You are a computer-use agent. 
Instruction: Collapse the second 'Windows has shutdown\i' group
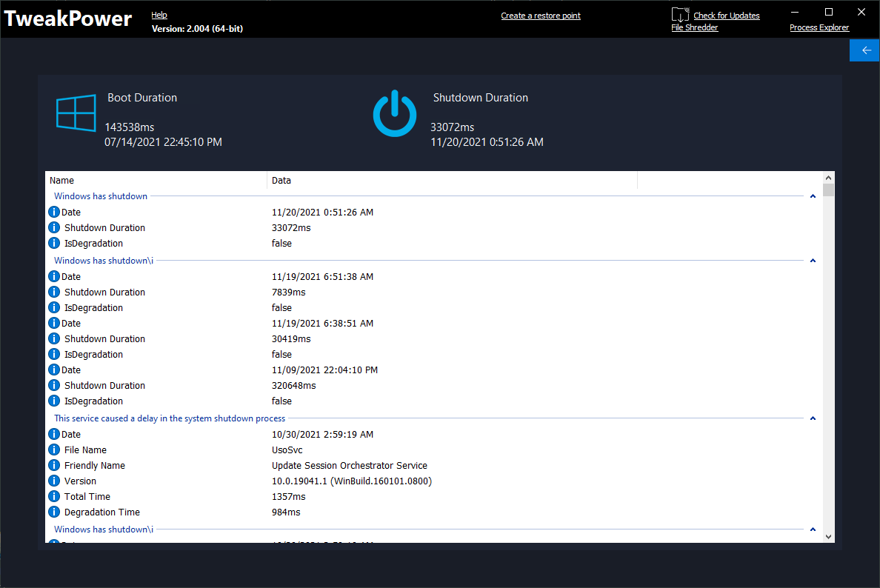(813, 261)
